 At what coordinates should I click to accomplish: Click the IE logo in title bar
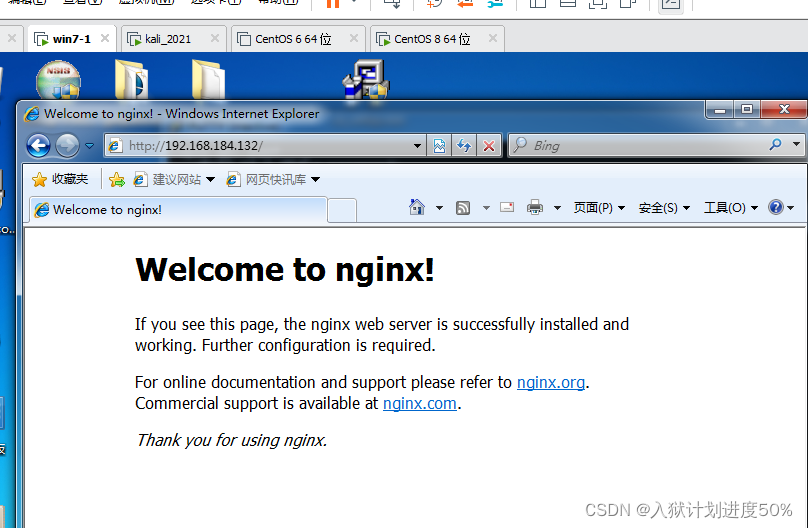[32, 114]
